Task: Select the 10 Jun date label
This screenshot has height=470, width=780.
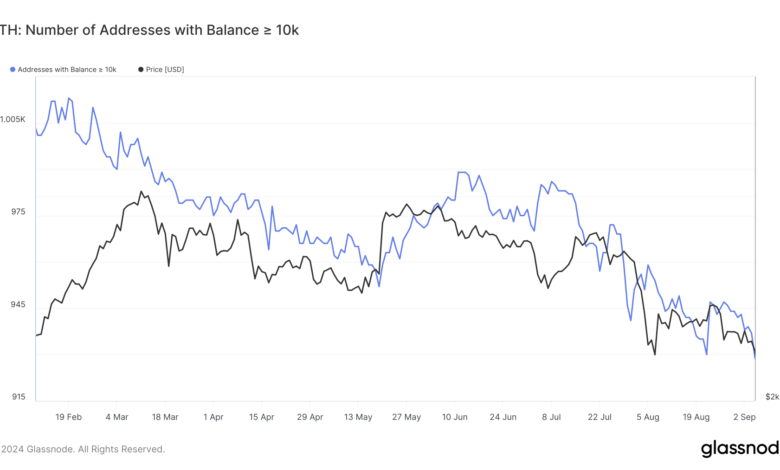Action: point(455,416)
